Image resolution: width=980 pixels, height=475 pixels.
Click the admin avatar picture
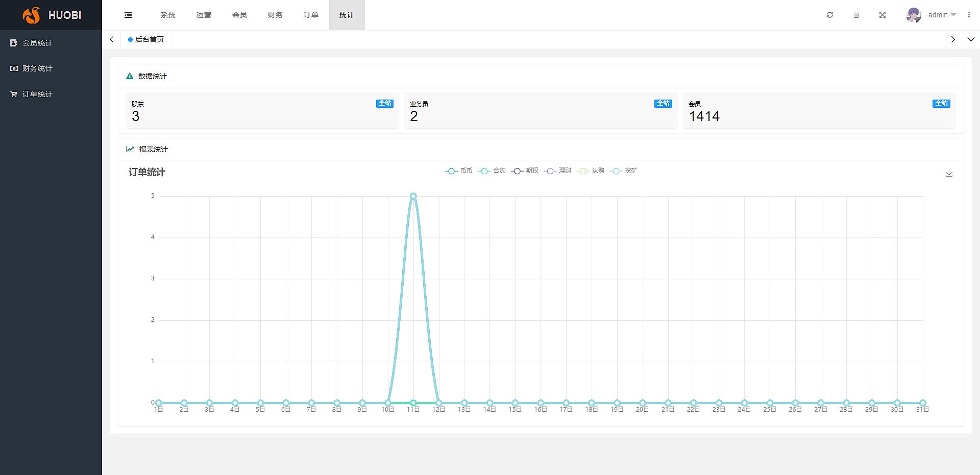(x=914, y=15)
